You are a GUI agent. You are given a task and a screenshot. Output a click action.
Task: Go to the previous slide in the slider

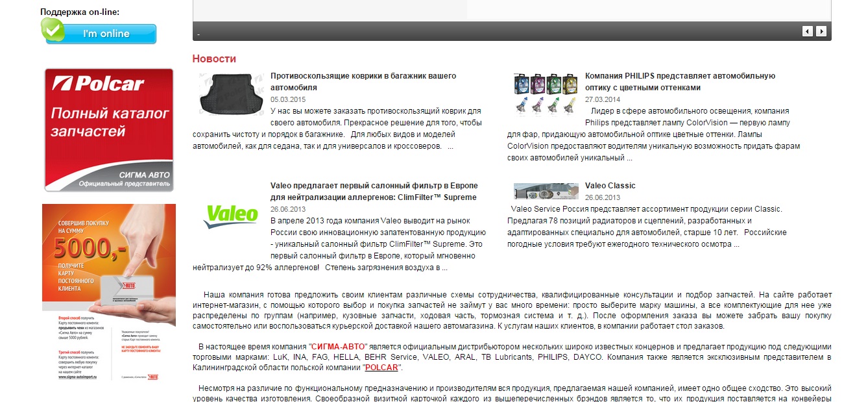(x=808, y=31)
